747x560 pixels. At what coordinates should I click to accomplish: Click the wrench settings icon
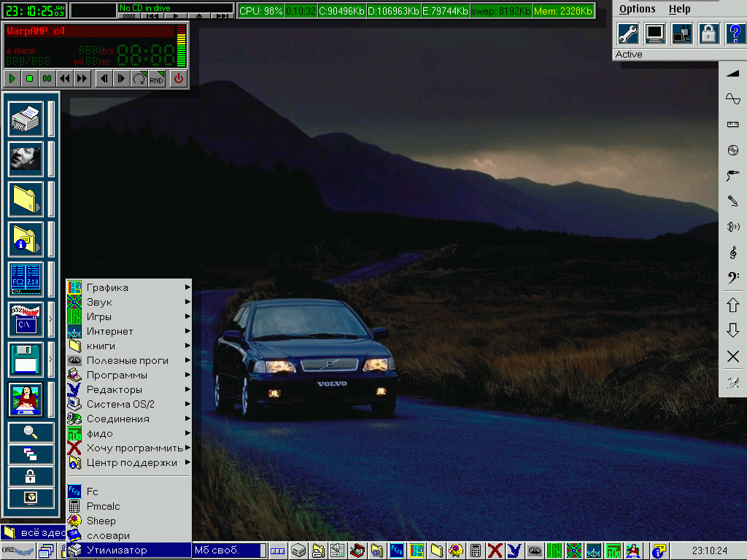click(x=628, y=34)
